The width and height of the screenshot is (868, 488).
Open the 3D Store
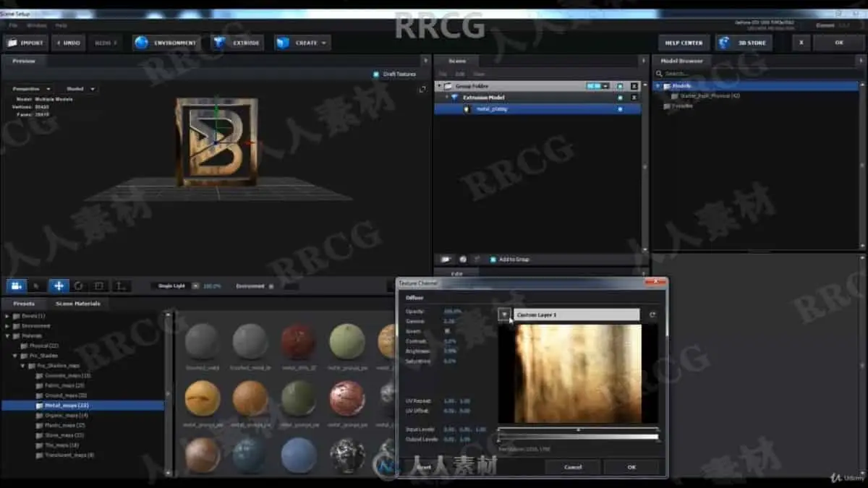743,43
